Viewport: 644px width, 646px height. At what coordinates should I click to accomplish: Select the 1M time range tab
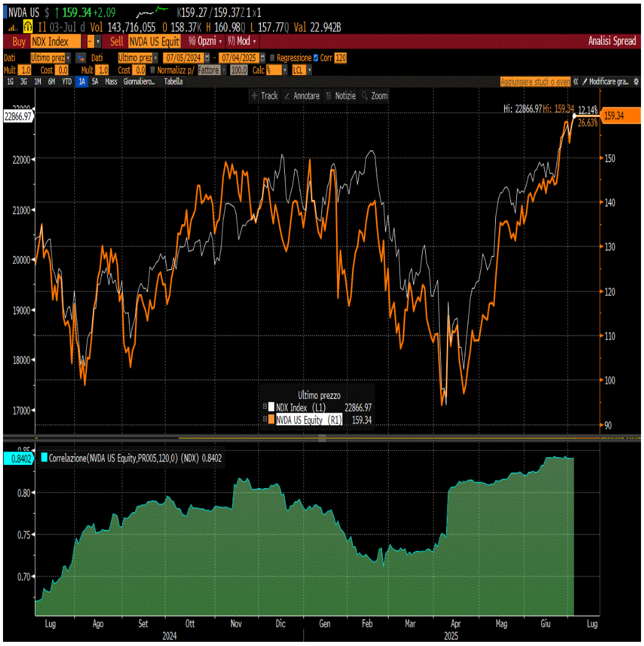[37, 82]
